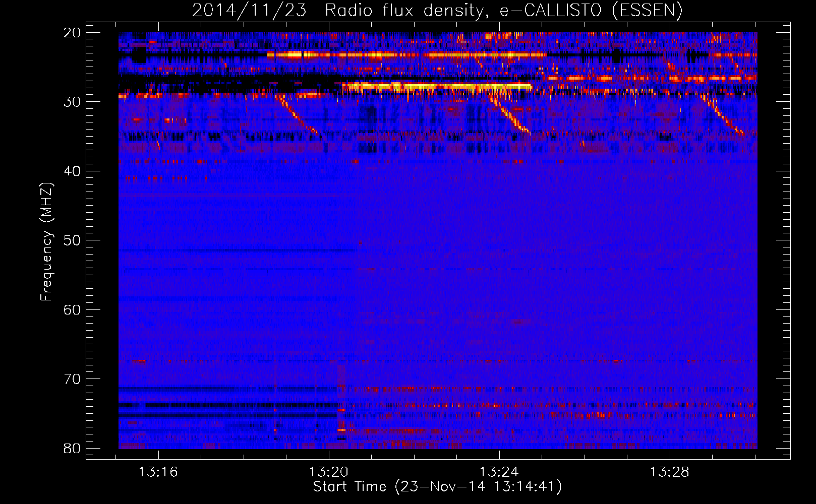Click the 13:16 time tick label
The width and height of the screenshot is (816, 504).
[x=158, y=472]
